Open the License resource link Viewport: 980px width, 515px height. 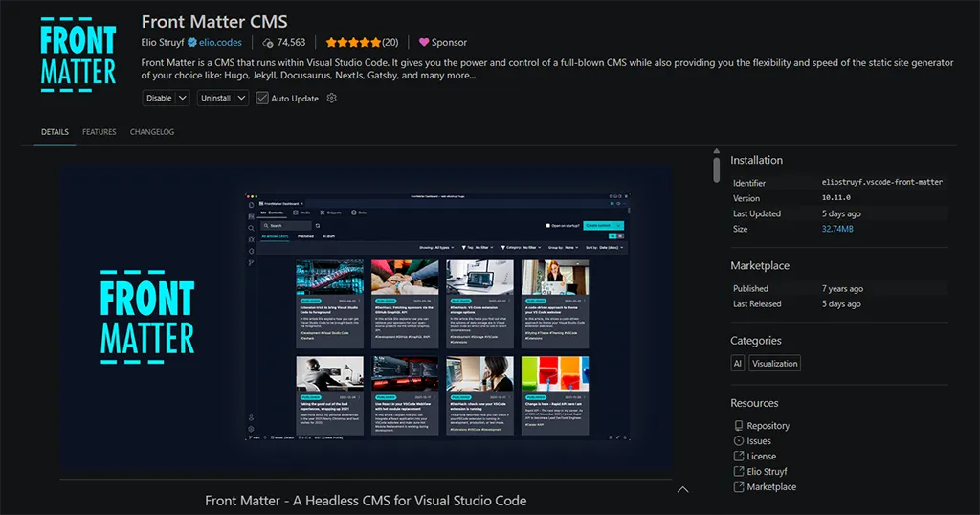point(761,457)
